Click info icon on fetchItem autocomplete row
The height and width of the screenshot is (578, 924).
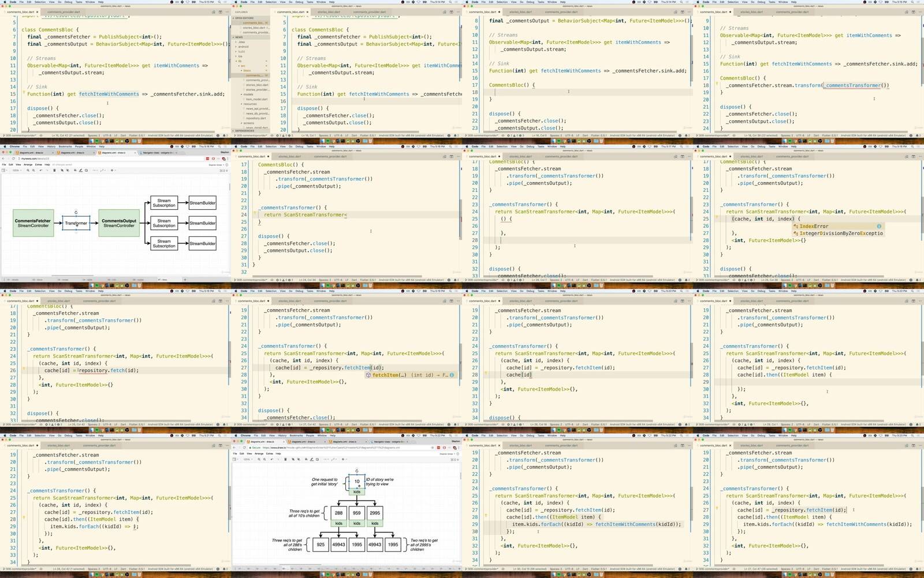(452, 375)
